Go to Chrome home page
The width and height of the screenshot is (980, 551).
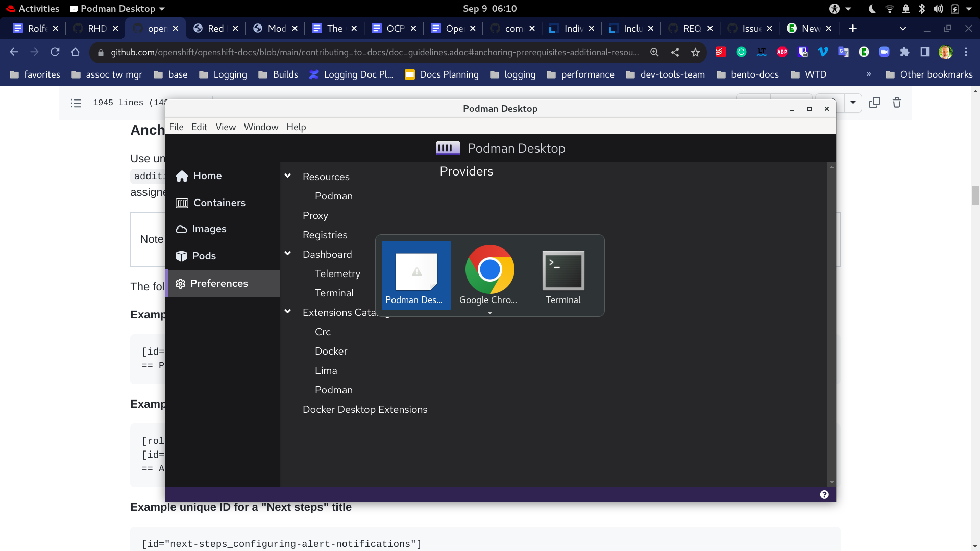[x=75, y=52]
